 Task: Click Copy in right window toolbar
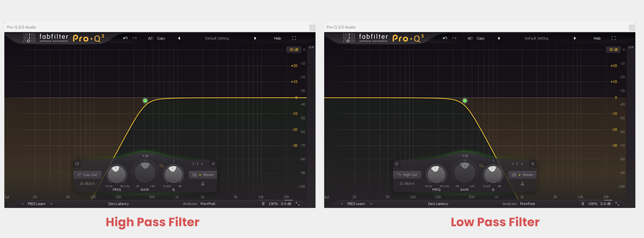tap(481, 38)
